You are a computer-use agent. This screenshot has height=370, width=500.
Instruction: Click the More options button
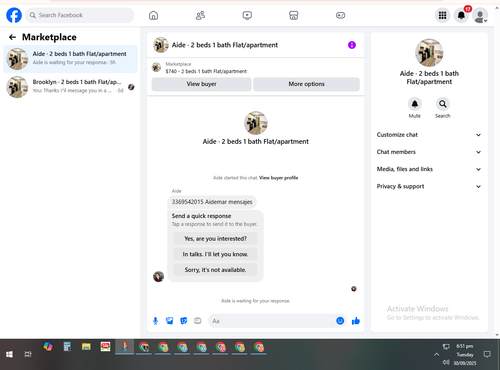click(306, 84)
